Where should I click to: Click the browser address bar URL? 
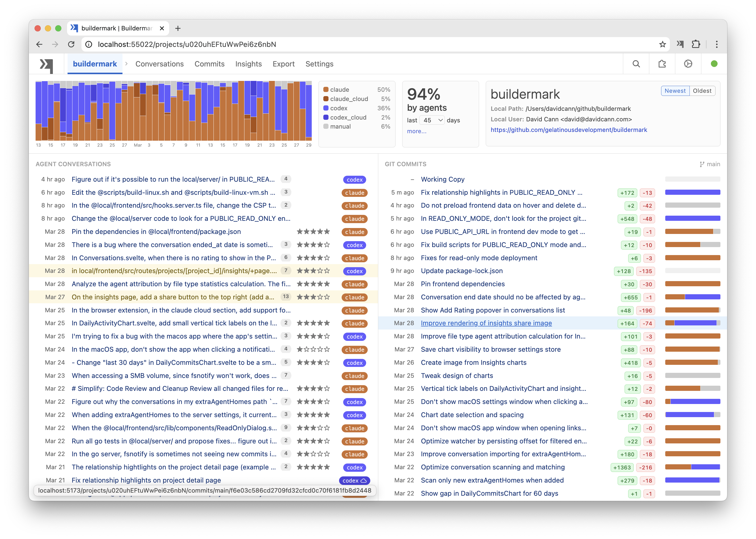point(187,44)
